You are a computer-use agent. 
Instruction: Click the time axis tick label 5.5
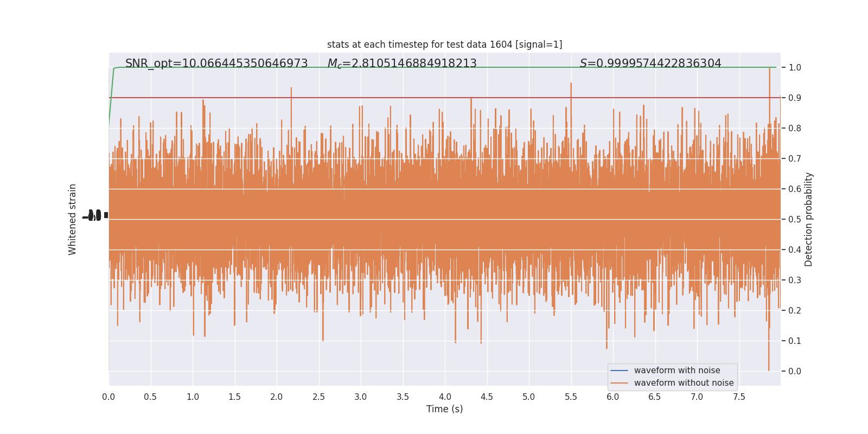click(571, 397)
